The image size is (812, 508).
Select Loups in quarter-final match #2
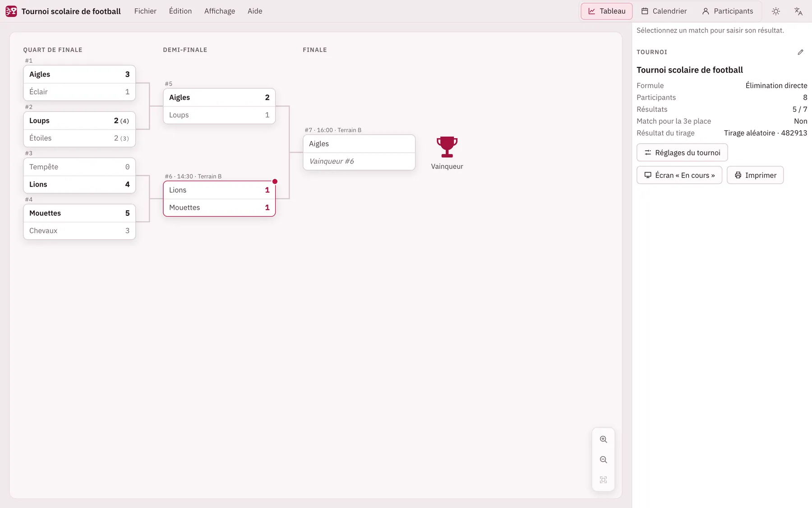(x=79, y=121)
